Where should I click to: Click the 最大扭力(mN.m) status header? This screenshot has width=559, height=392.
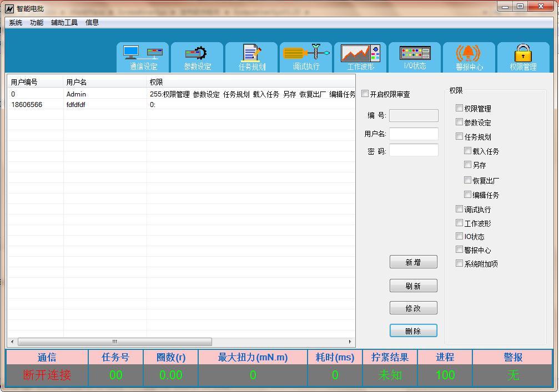[253, 357]
